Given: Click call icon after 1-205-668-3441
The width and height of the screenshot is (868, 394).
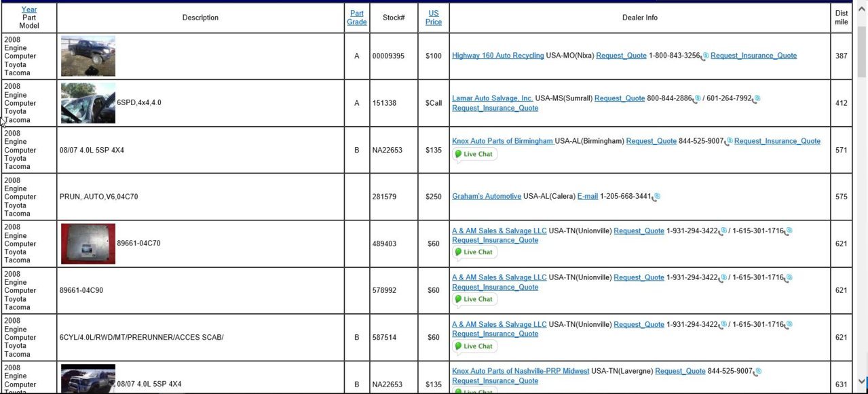Looking at the screenshot, I should [x=656, y=197].
